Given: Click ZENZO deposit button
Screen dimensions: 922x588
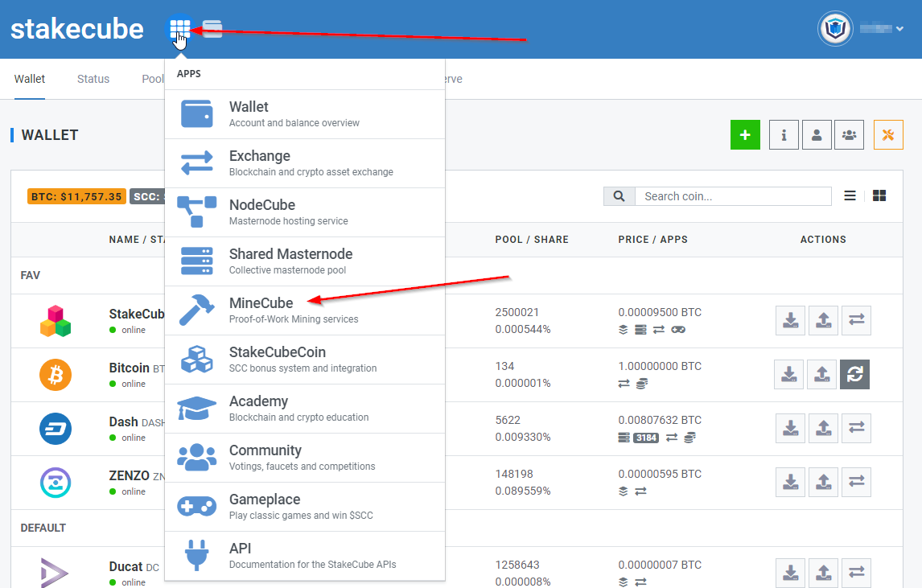Looking at the screenshot, I should (790, 482).
